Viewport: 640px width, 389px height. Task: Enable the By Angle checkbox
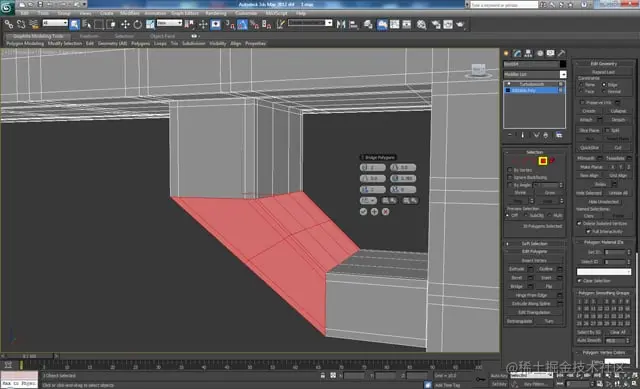coord(509,185)
